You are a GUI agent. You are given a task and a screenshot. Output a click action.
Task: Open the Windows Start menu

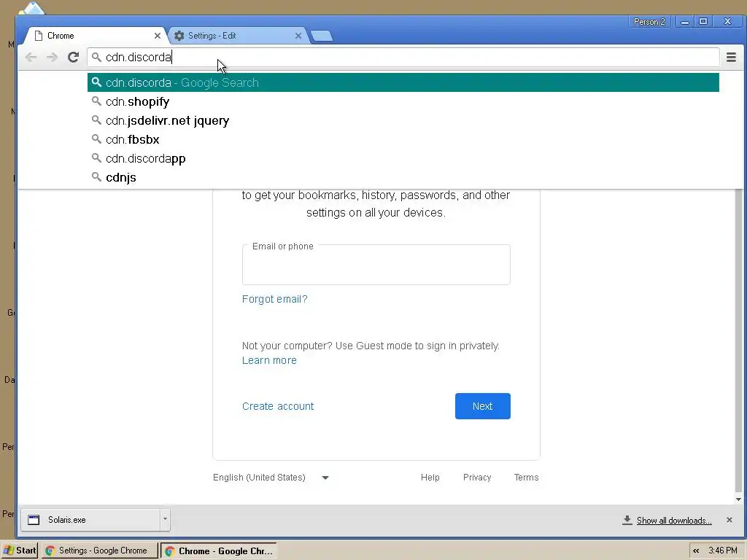(20, 551)
